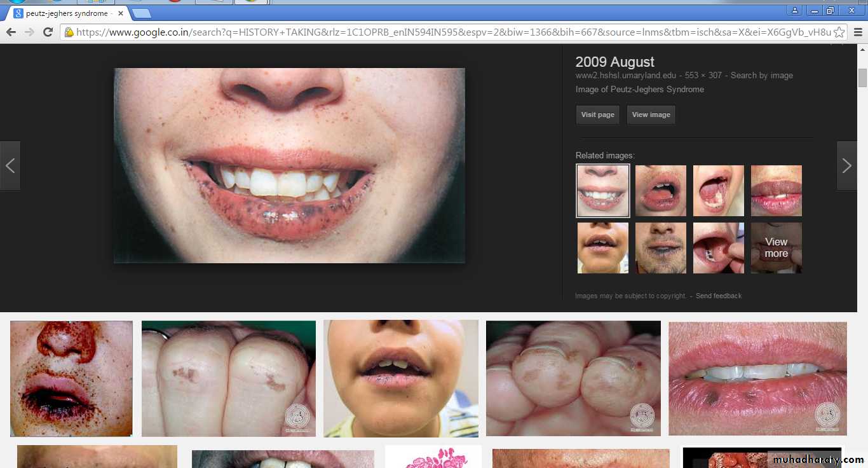This screenshot has height=468, width=868.
Task: Click the vertical scrollbar thumb
Action: click(862, 78)
